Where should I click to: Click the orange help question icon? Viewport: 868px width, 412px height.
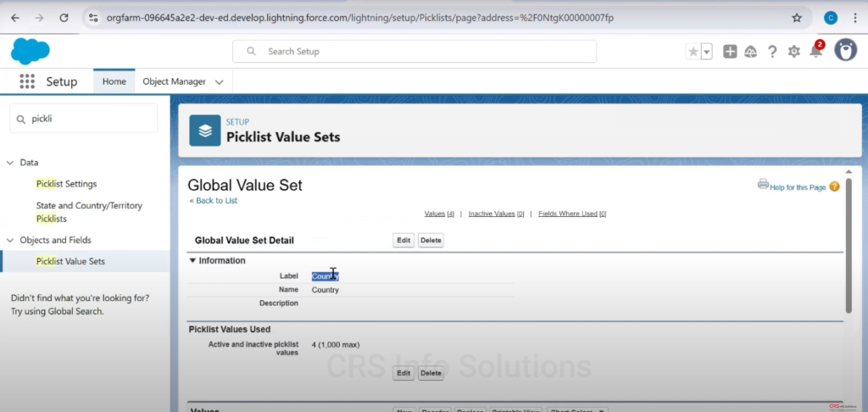point(834,187)
